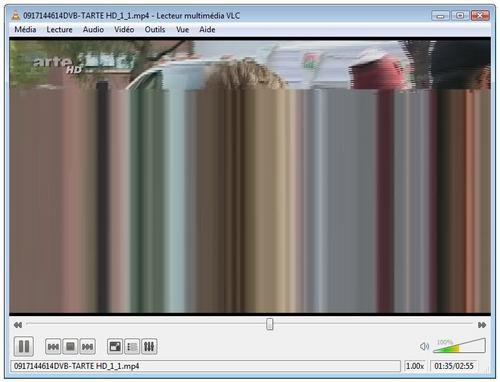Toggle fullscreen video button
Screen dimensions: 500x382
(115, 347)
